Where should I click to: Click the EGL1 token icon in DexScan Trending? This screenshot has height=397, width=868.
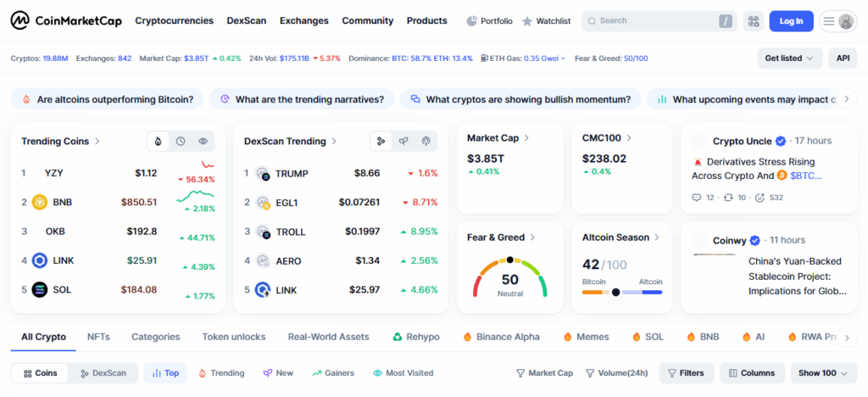[x=263, y=203]
